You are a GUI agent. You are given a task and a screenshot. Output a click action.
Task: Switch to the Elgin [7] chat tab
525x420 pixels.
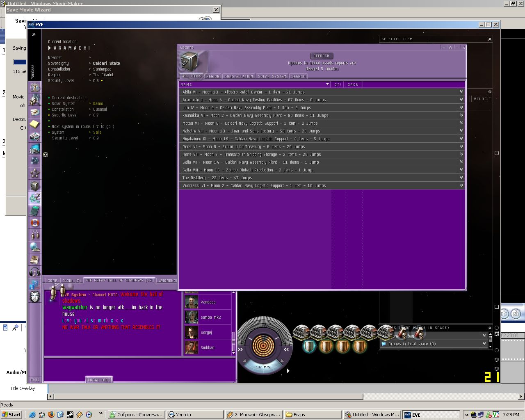(x=71, y=281)
